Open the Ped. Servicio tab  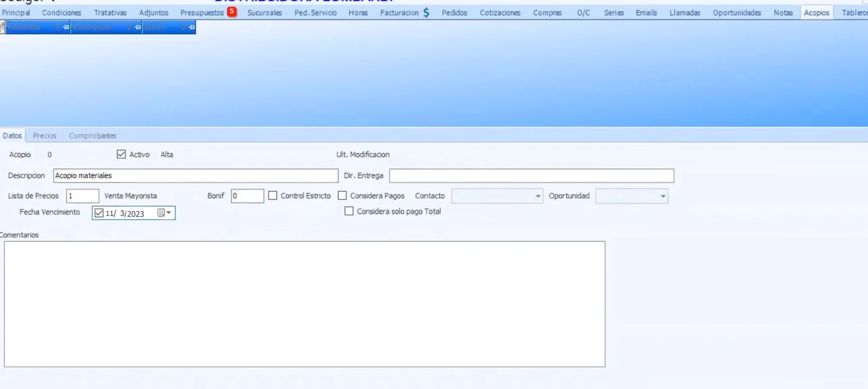[x=316, y=13]
